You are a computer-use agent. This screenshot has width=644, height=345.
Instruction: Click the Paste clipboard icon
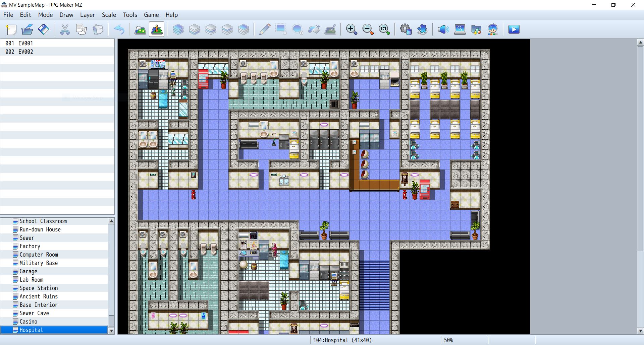click(98, 29)
